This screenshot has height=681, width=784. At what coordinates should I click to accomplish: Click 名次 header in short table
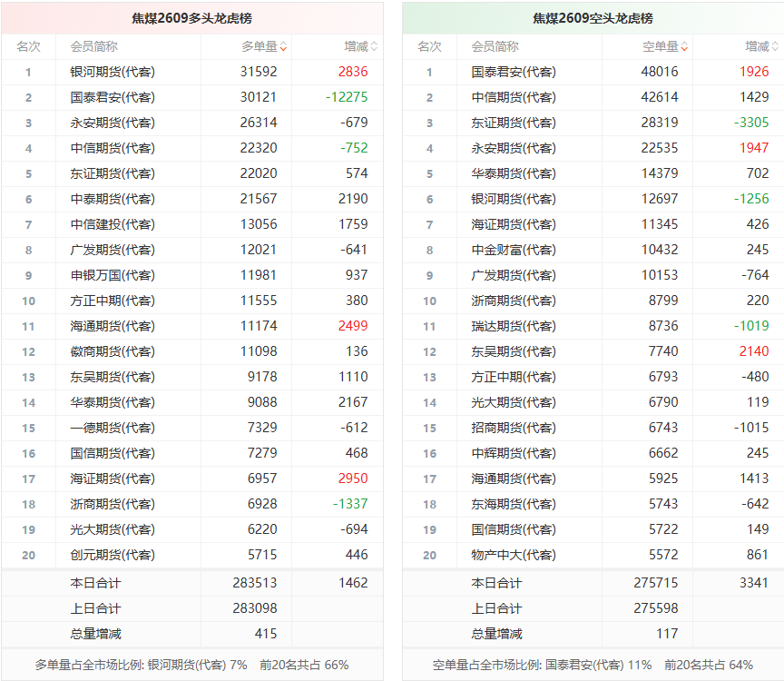[x=429, y=46]
